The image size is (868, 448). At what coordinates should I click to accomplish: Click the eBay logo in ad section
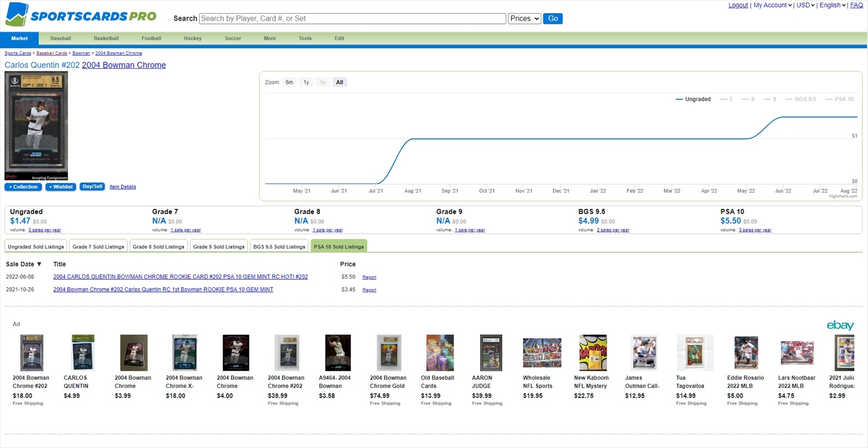[x=840, y=325]
